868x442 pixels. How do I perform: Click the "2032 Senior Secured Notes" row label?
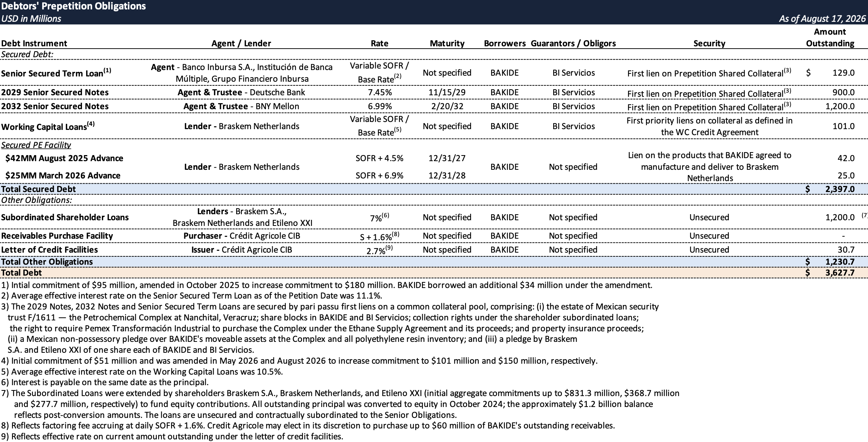coord(55,107)
